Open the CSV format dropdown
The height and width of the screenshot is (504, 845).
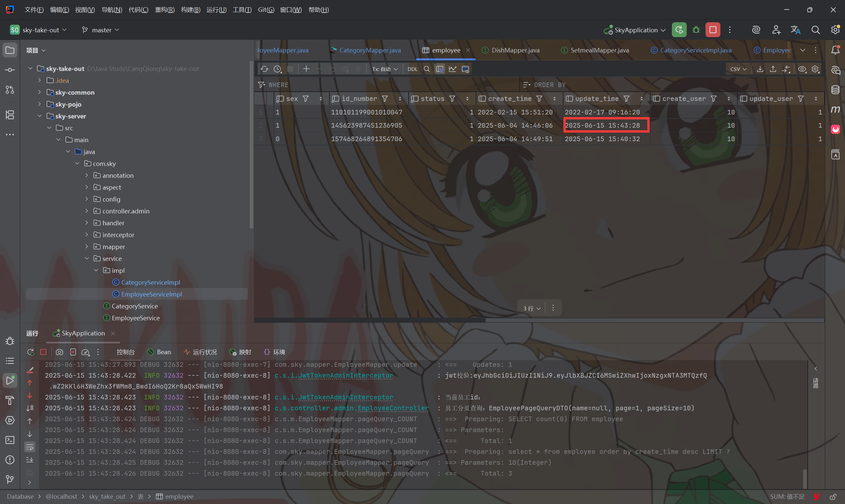(x=738, y=69)
